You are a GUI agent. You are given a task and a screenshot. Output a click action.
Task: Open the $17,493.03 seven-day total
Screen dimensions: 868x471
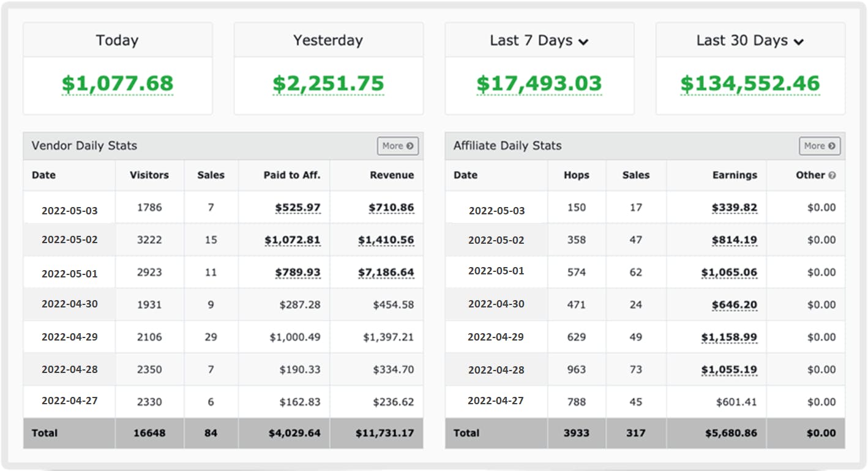[x=539, y=83]
